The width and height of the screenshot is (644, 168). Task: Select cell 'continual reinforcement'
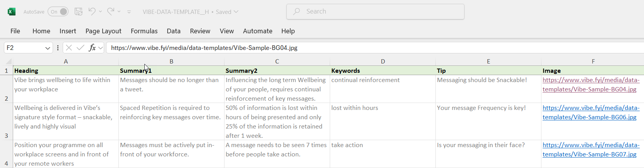(x=383, y=89)
